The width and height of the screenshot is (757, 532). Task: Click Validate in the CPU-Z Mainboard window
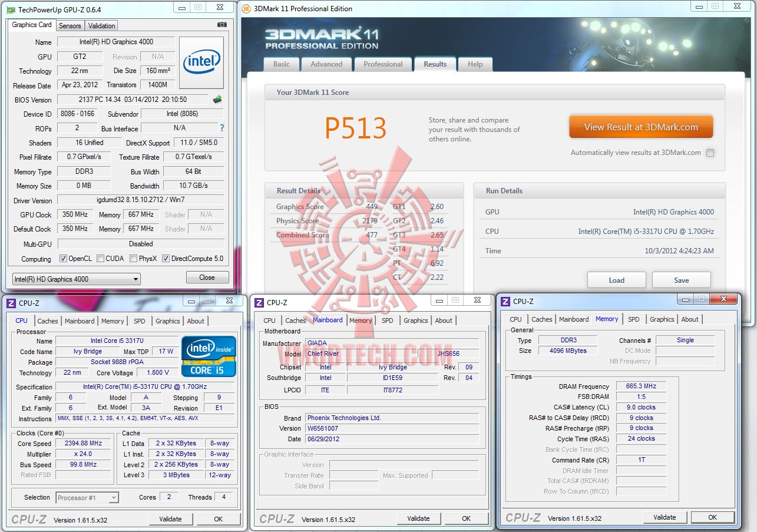pyautogui.click(x=418, y=518)
